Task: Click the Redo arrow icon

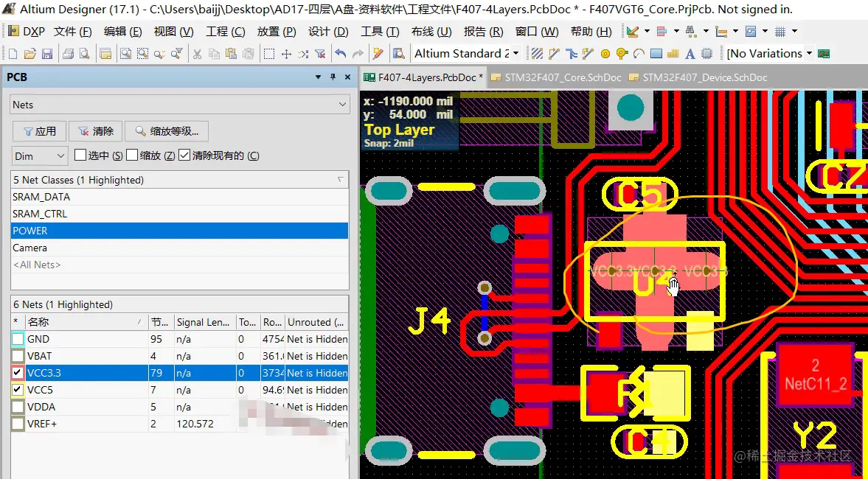Action: (x=358, y=54)
